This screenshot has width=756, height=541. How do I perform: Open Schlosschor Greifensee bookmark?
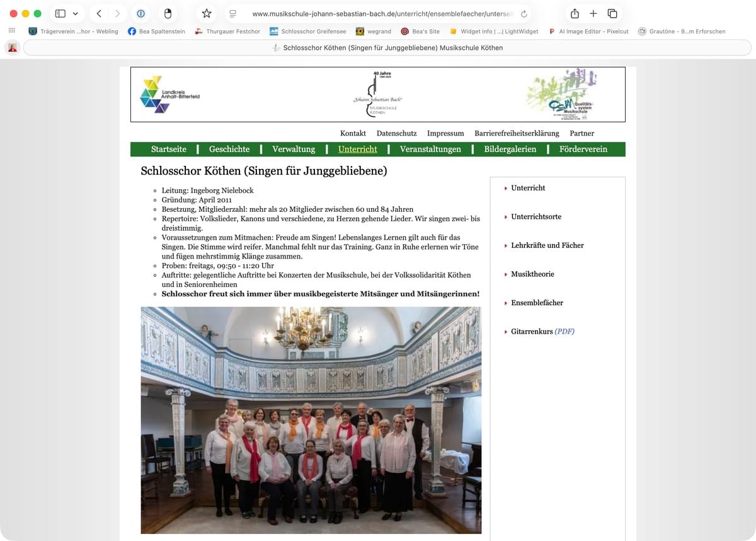[x=308, y=31]
